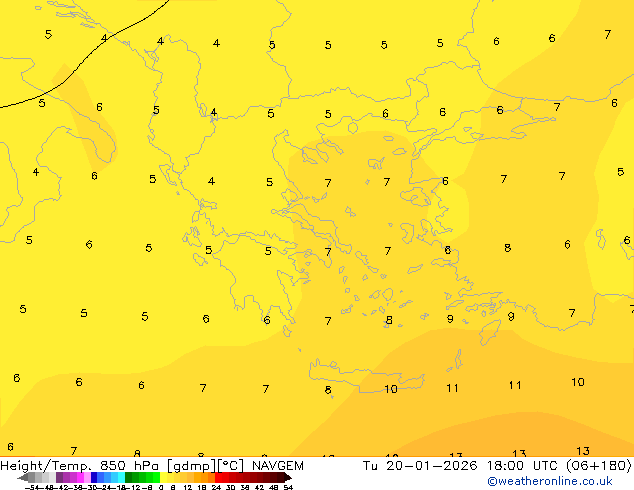634x490 pixels.
Task: Click the '(06+180)' forecast offset text
Action: 598,465
